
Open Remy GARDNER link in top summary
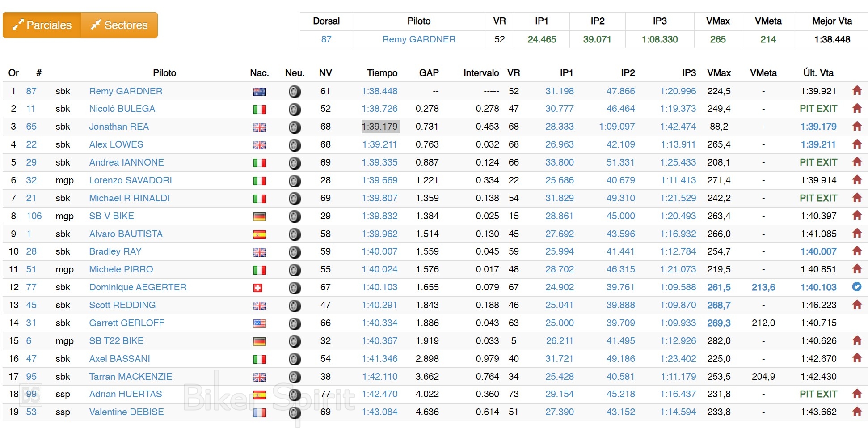click(418, 39)
